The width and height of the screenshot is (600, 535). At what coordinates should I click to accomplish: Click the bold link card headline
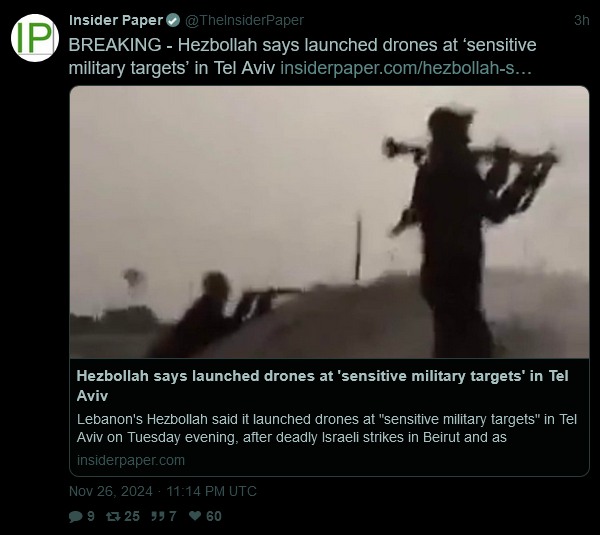(x=322, y=386)
